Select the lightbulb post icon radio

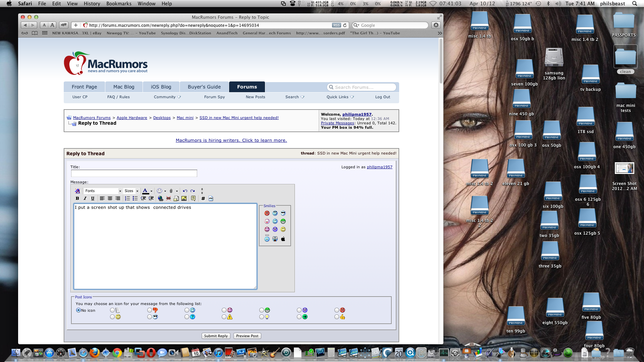tap(262, 317)
